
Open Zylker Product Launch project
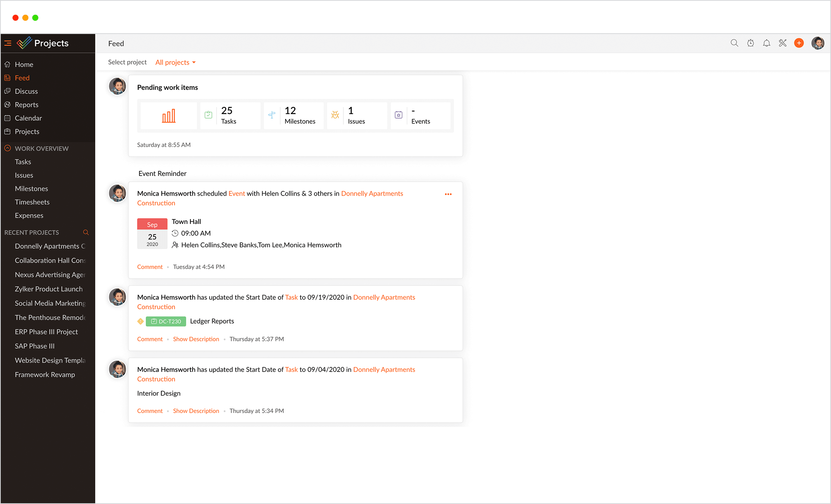[x=48, y=289]
